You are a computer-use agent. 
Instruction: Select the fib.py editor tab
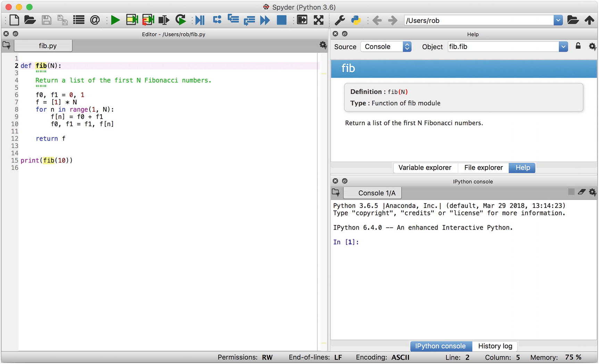coord(48,46)
